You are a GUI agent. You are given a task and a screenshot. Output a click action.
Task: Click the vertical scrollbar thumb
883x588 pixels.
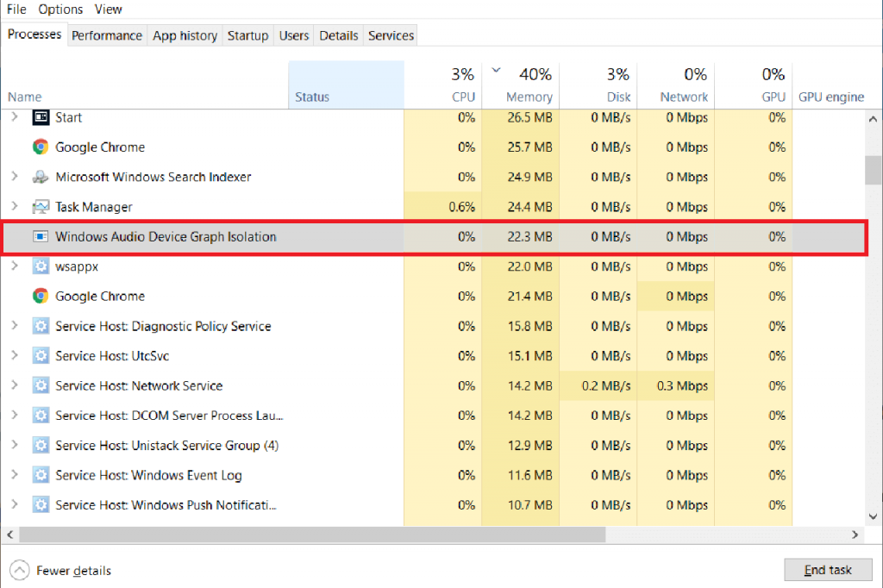[873, 170]
